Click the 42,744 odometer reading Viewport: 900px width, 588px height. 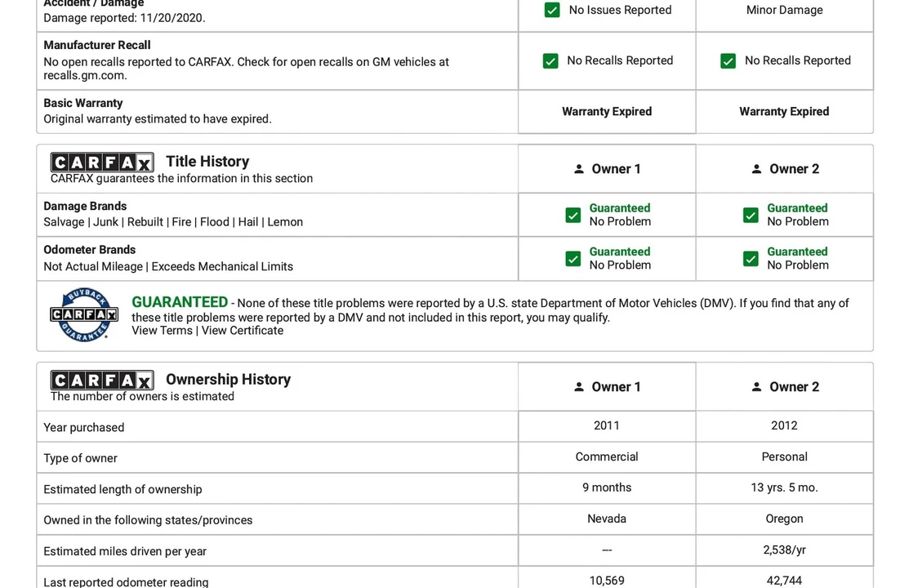tap(784, 581)
